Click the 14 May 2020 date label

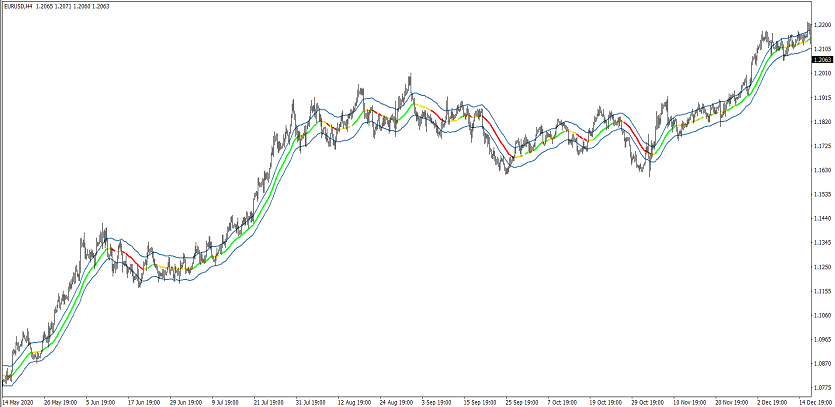[19, 402]
